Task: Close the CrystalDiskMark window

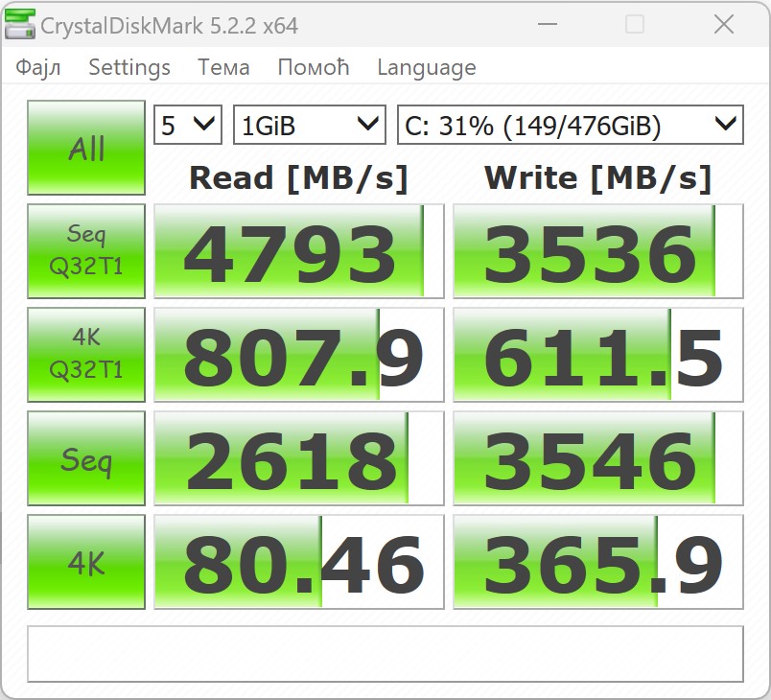Action: pyautogui.click(x=724, y=24)
